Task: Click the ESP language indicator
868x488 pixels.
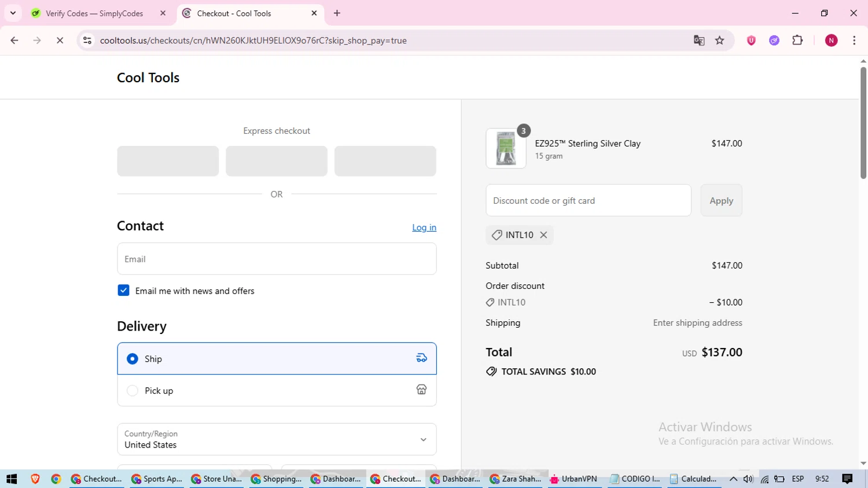Action: click(798, 479)
